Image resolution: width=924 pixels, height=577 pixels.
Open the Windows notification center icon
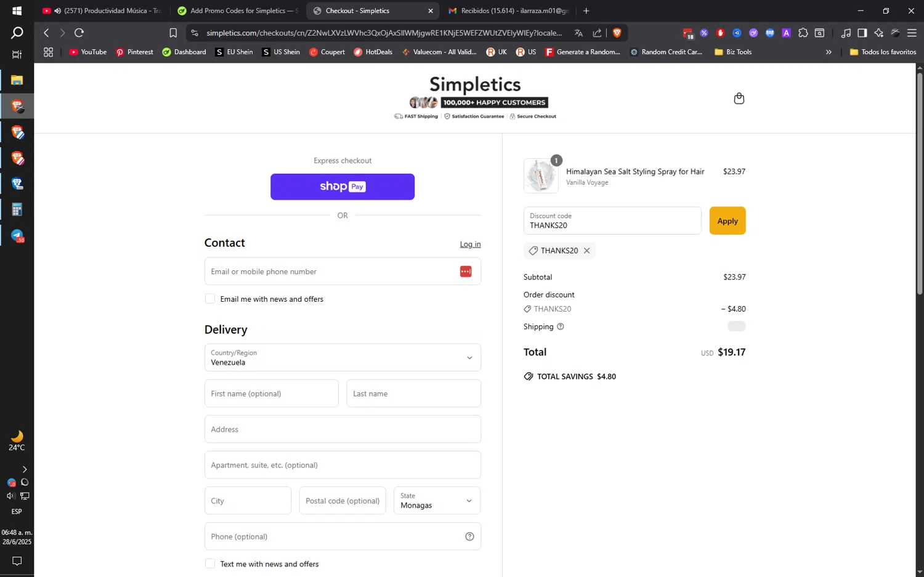(x=17, y=561)
